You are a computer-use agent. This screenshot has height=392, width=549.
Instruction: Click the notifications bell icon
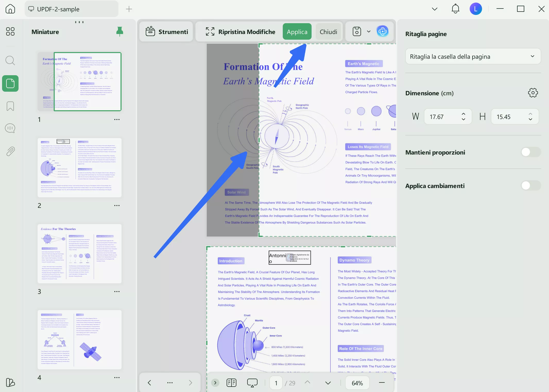(455, 9)
